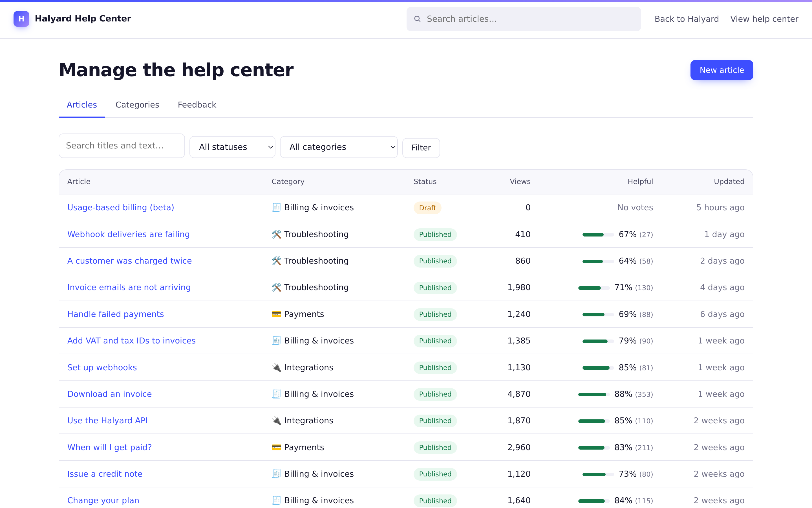
Task: Click the Helpful column header
Action: 640,182
